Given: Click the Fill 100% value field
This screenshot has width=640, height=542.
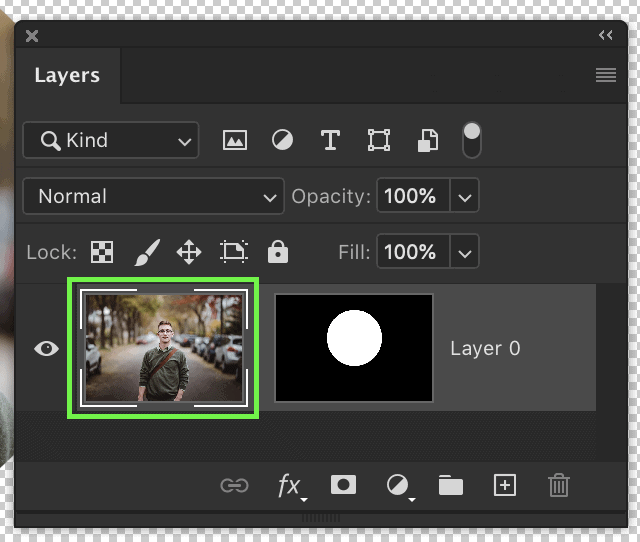Looking at the screenshot, I should click(413, 251).
